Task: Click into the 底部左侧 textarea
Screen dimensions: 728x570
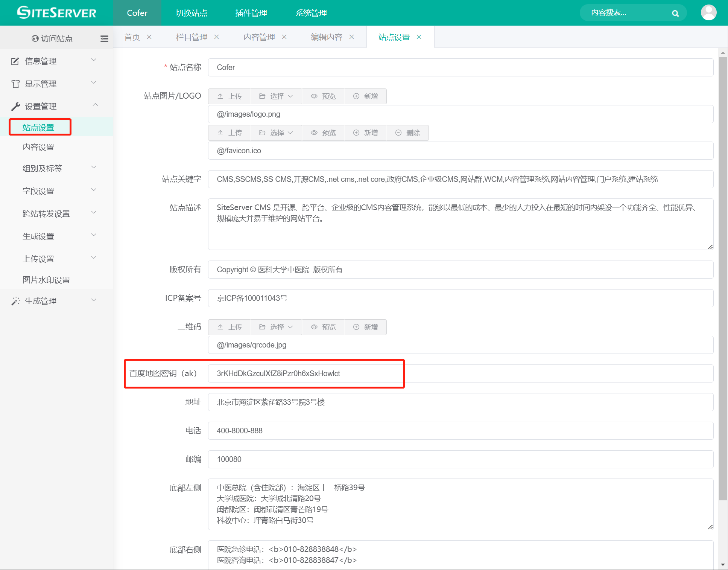Action: point(461,504)
